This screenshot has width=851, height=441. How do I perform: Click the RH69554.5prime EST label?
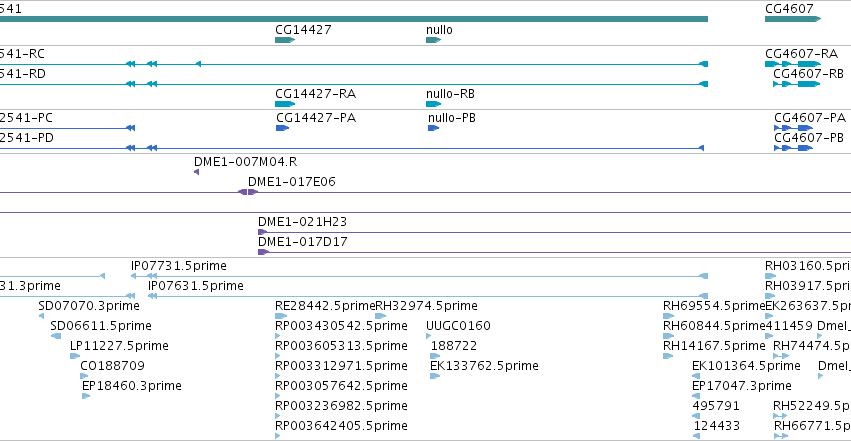714,306
